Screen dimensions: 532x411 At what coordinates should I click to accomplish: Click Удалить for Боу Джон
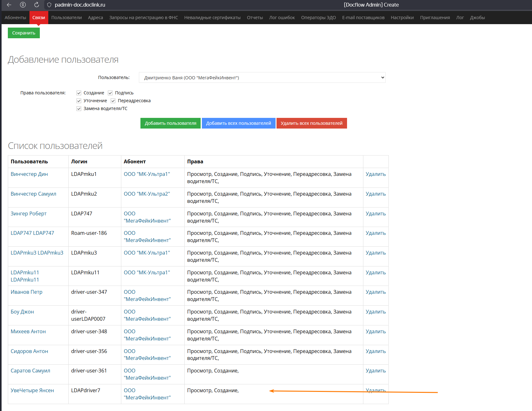tap(376, 312)
